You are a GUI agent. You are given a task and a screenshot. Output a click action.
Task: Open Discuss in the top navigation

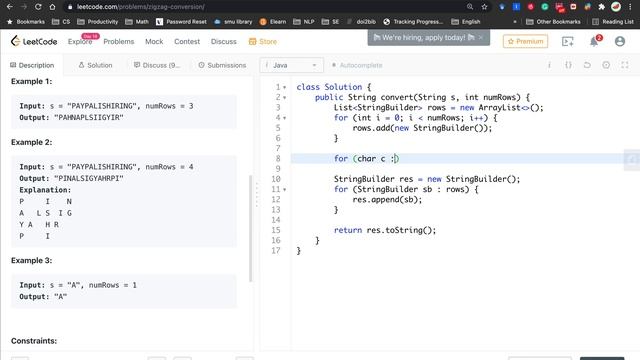tap(224, 42)
